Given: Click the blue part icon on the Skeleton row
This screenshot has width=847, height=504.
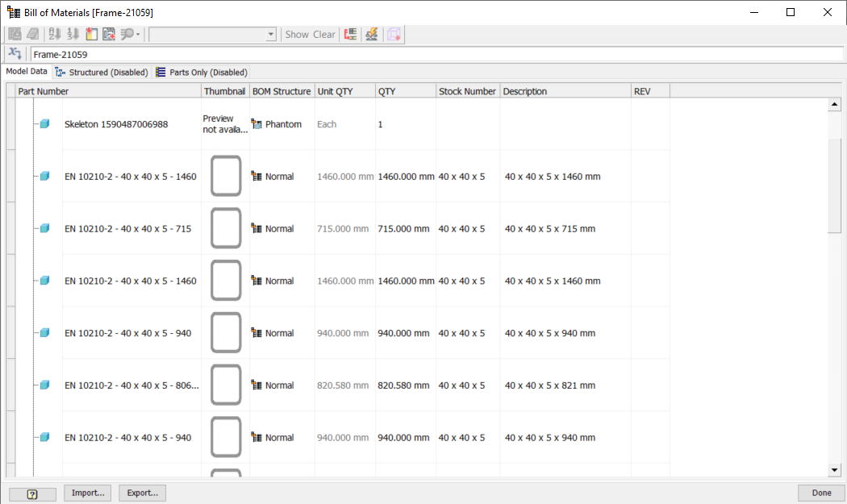Looking at the screenshot, I should (x=44, y=123).
